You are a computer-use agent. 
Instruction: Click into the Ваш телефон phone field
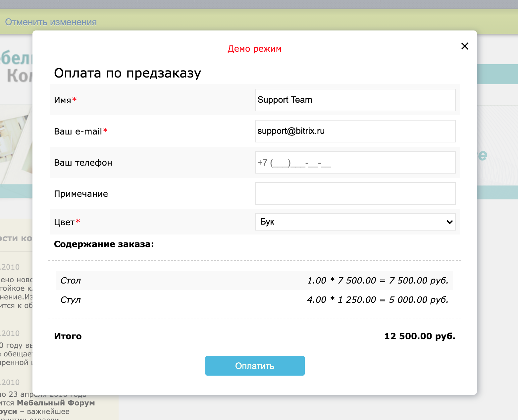click(x=355, y=162)
